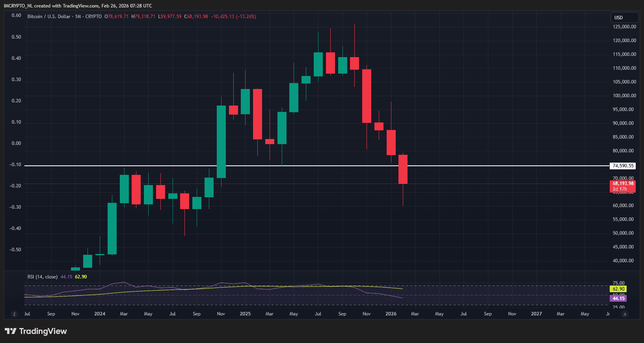Toggle the A auto-scale button at bottom-right

click(625, 314)
